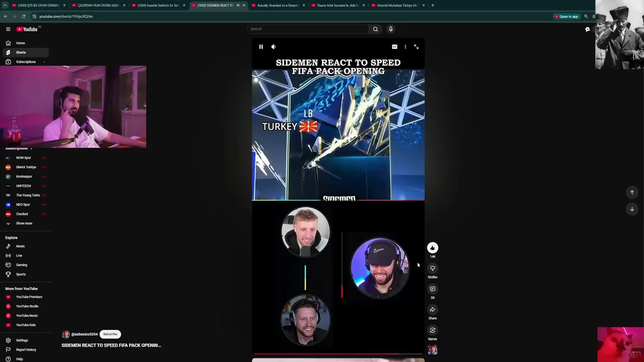This screenshot has width=644, height=362.
Task: Open Subscriptions in the sidebar
Action: coord(25,62)
